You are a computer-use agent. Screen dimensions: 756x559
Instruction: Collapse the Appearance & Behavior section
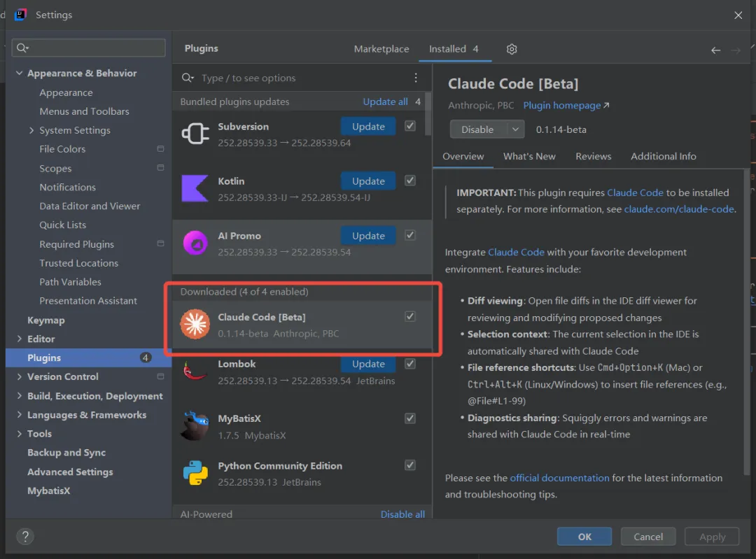pyautogui.click(x=20, y=73)
